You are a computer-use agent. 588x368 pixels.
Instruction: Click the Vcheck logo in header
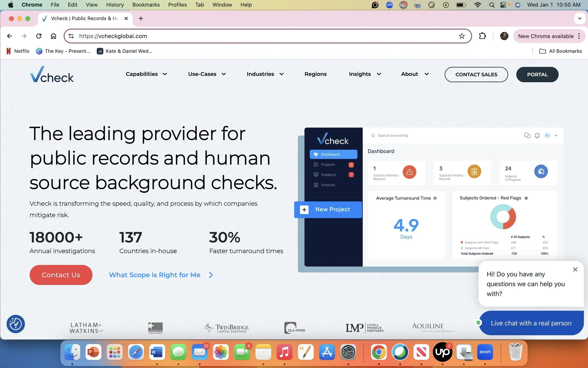pos(52,74)
